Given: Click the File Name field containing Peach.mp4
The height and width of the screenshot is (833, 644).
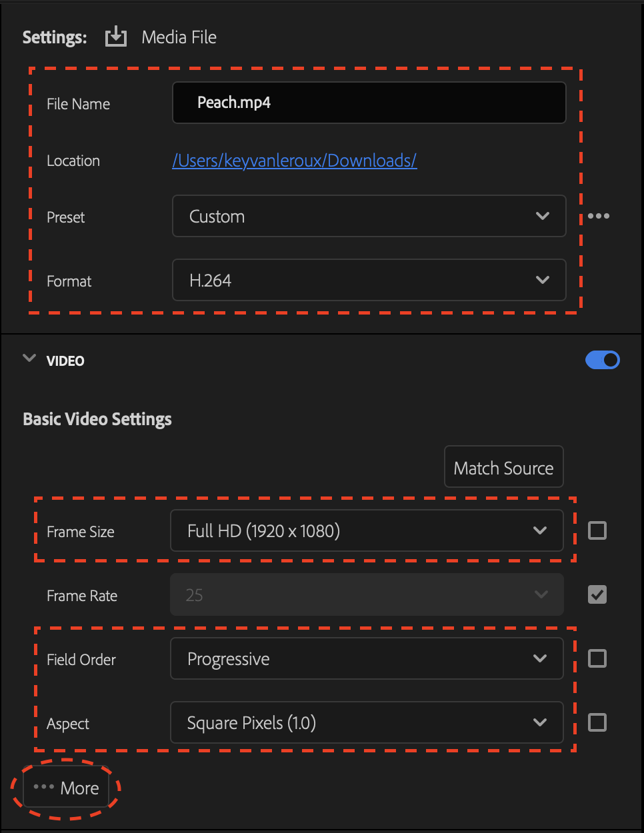Looking at the screenshot, I should tap(369, 103).
